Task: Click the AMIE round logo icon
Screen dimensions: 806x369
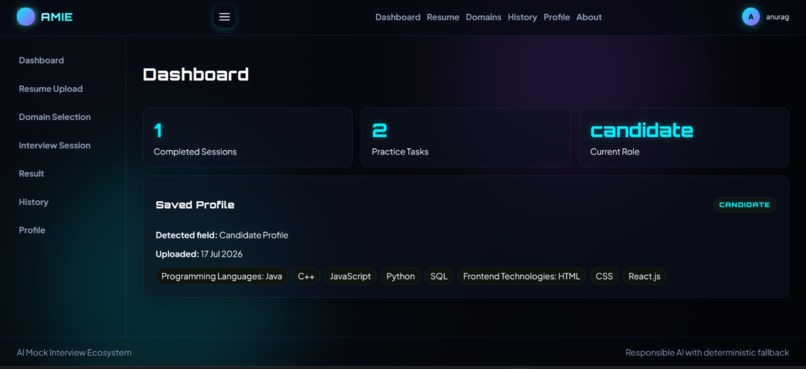Action: [26, 17]
